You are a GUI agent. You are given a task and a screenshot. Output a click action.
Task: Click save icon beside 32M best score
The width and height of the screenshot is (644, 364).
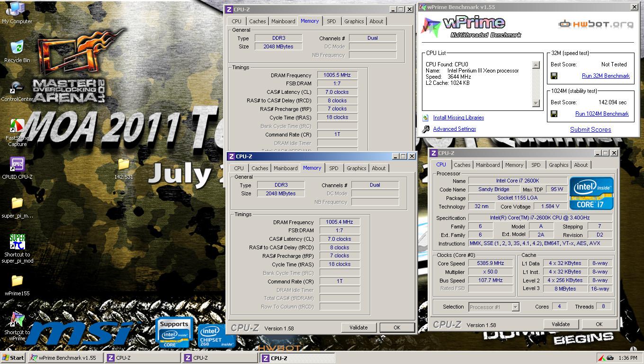(x=554, y=76)
